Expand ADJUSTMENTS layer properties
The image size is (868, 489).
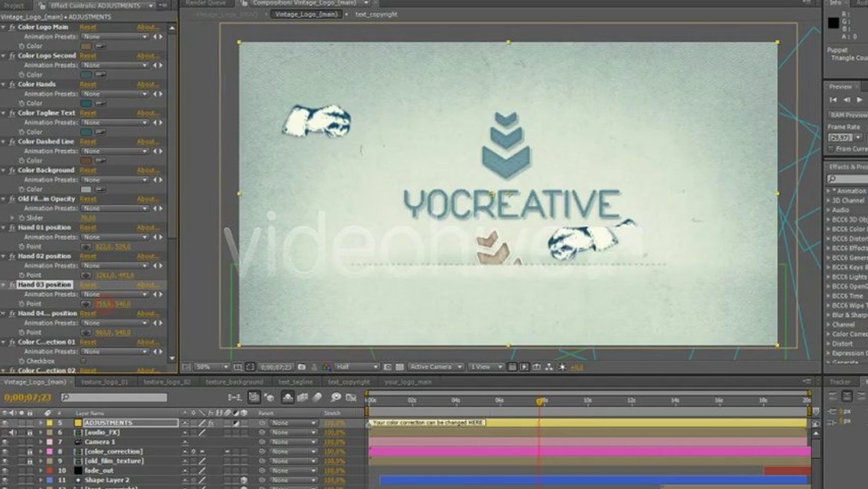pos(40,422)
